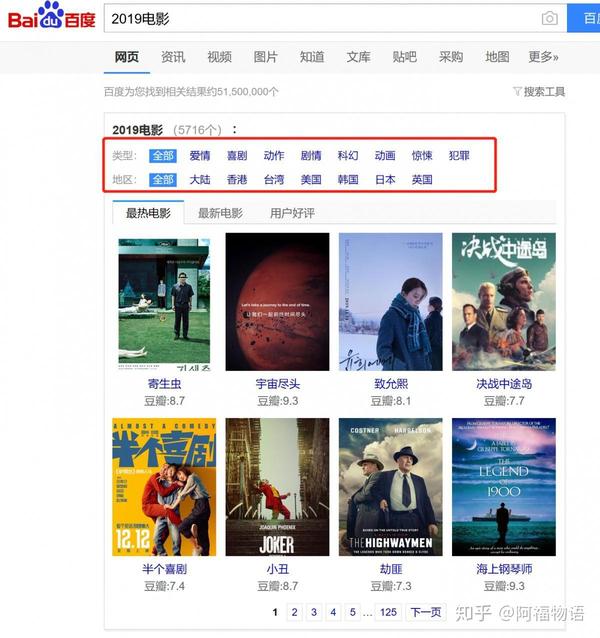
Task: Open 搜索工具 search tools
Action: tap(544, 92)
